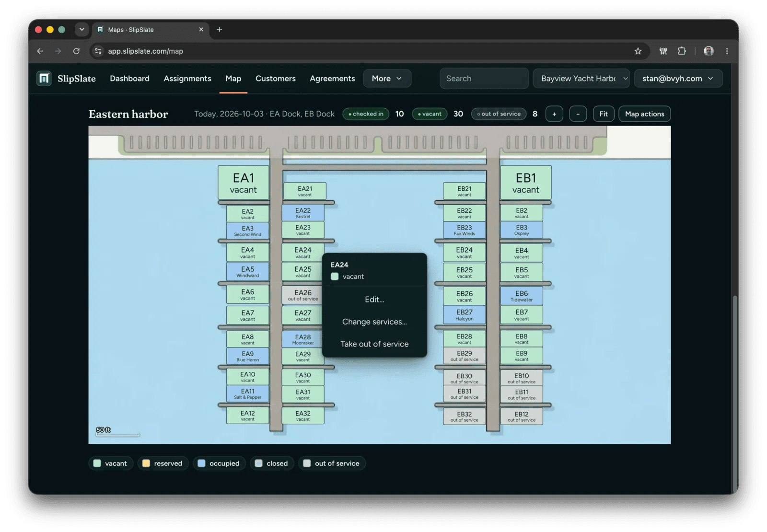The width and height of the screenshot is (767, 532).
Task: Select slip EB27 Halcyon
Action: tap(464, 314)
